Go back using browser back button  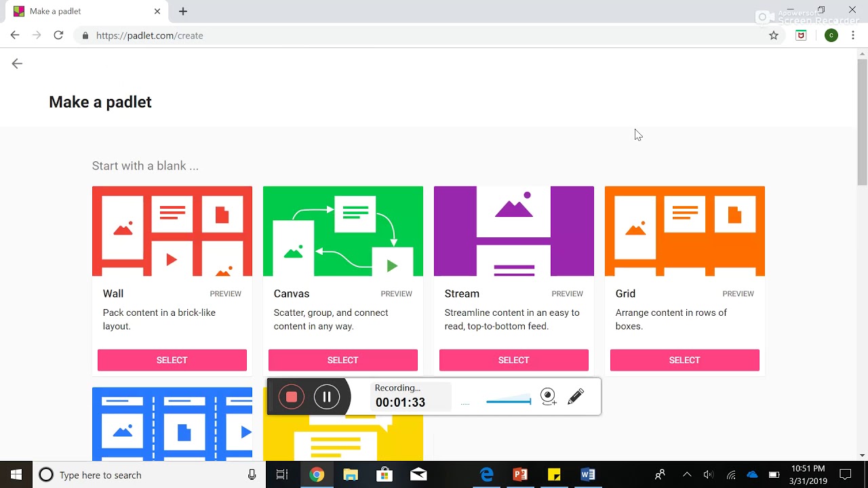click(15, 35)
